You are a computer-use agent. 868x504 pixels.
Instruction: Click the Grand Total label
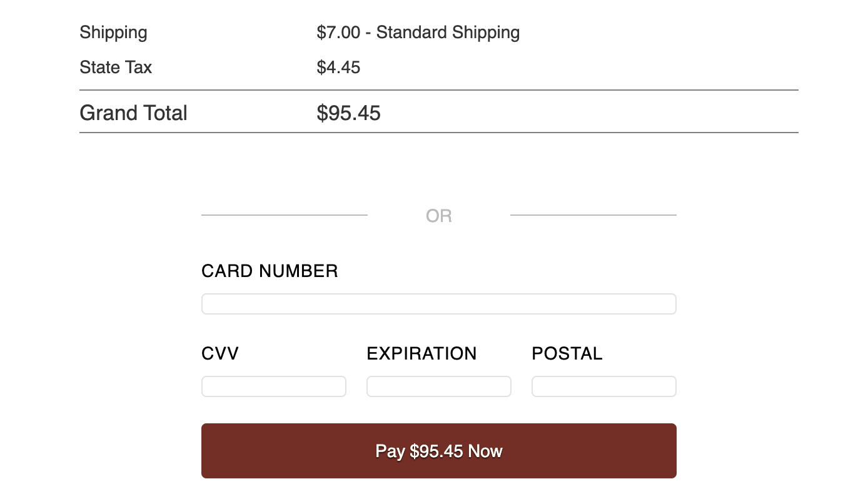click(133, 113)
